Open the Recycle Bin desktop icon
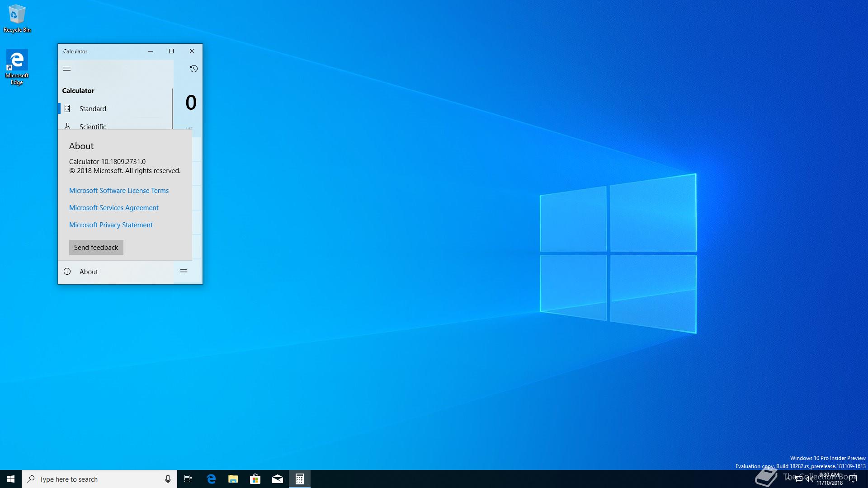This screenshot has height=488, width=868. pyautogui.click(x=17, y=19)
